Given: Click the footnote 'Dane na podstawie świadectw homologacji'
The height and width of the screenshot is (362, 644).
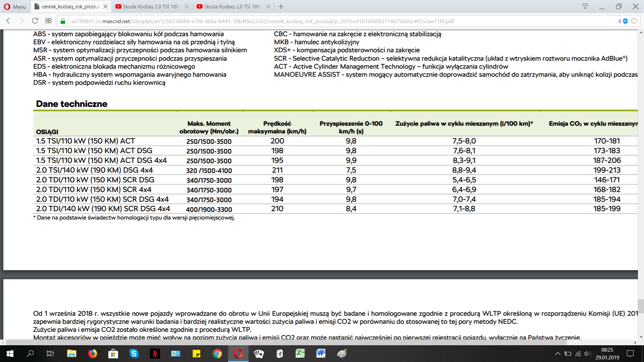Looking at the screenshot, I should pyautogui.click(x=134, y=218).
